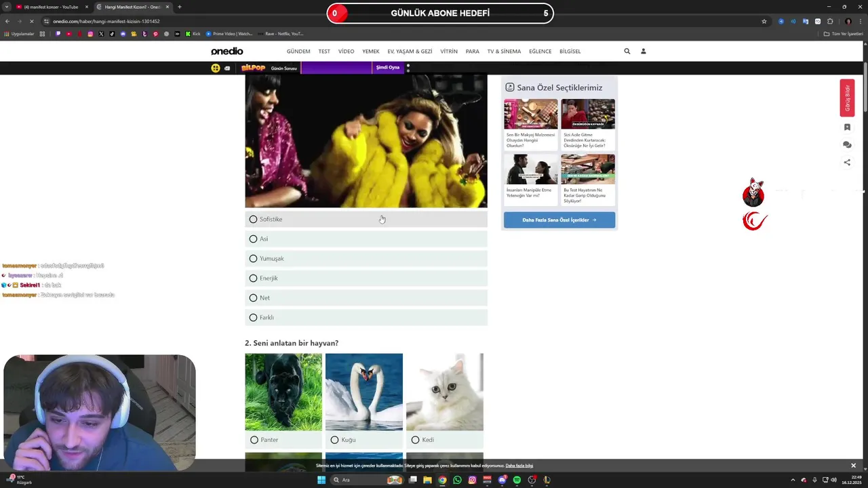Select the Asi answer

(x=366, y=239)
